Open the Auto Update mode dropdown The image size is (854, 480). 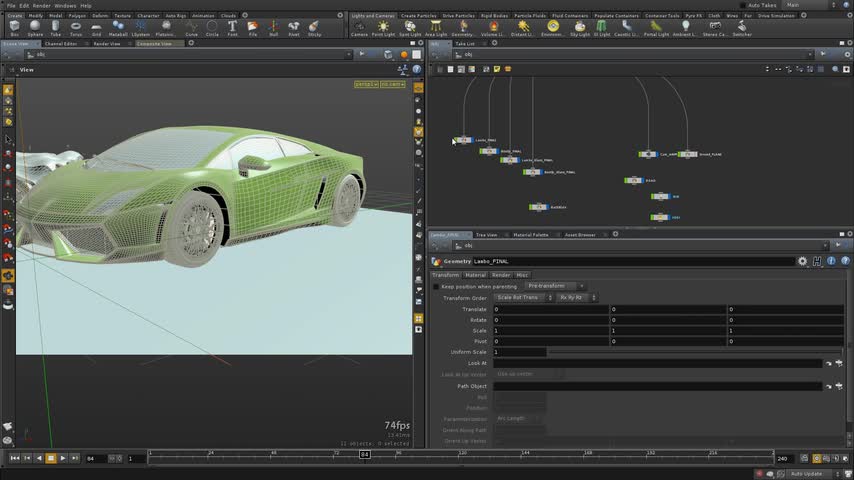[809, 473]
